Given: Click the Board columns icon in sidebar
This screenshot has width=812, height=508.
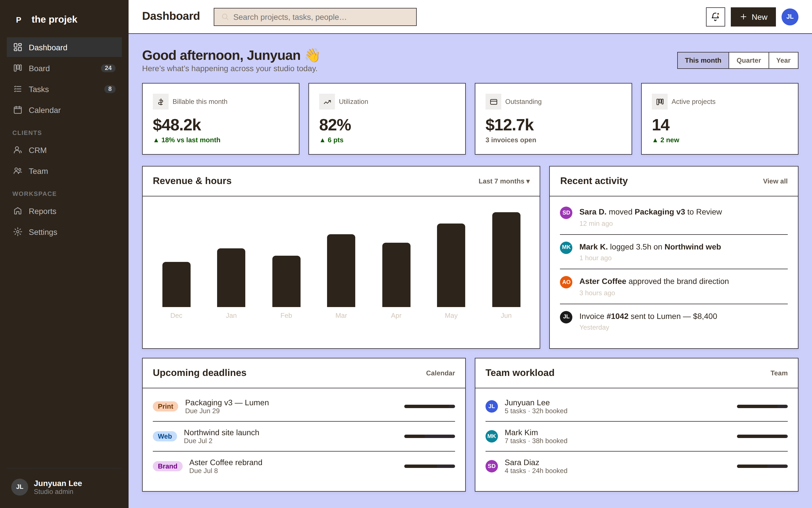Looking at the screenshot, I should pos(18,68).
